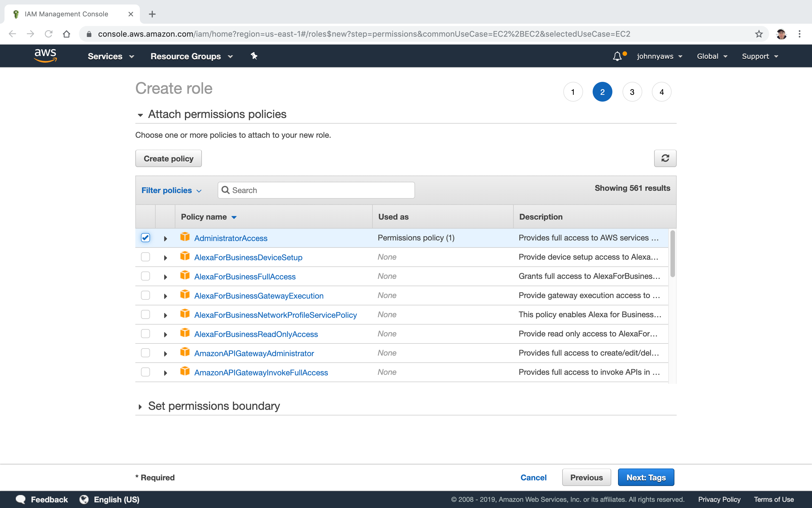
Task: Click AmazonAPIGatewayInvokeFullAccess policy box icon
Action: coord(185,371)
